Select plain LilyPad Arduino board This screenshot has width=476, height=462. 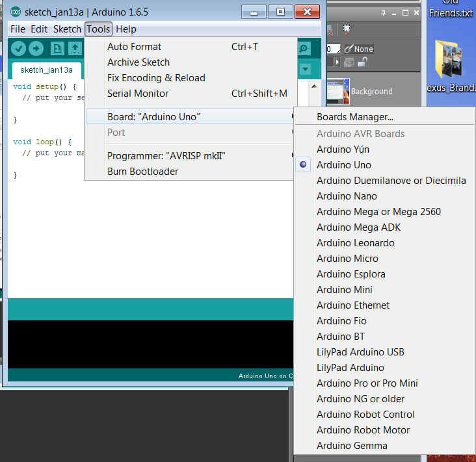pos(384,368)
